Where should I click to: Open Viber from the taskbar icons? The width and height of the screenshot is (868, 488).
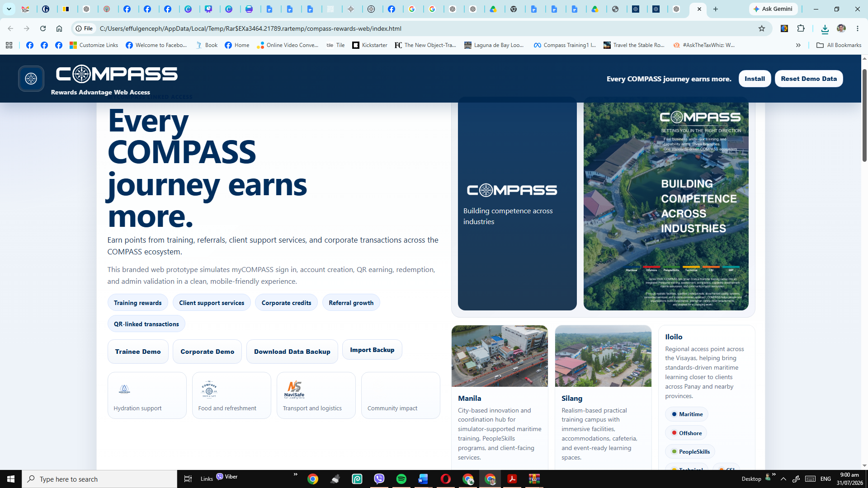[x=379, y=479]
